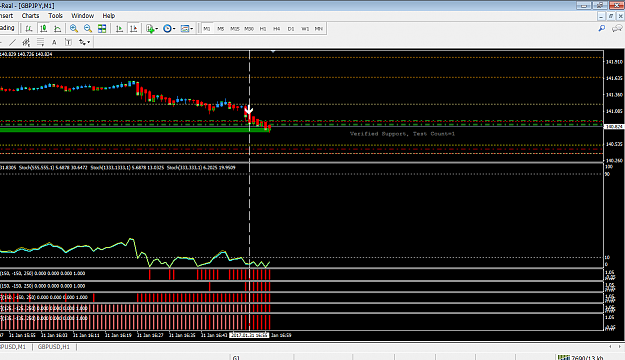Select the M30 timeframe
Viewport: 625px width, 360px height.
click(x=249, y=29)
